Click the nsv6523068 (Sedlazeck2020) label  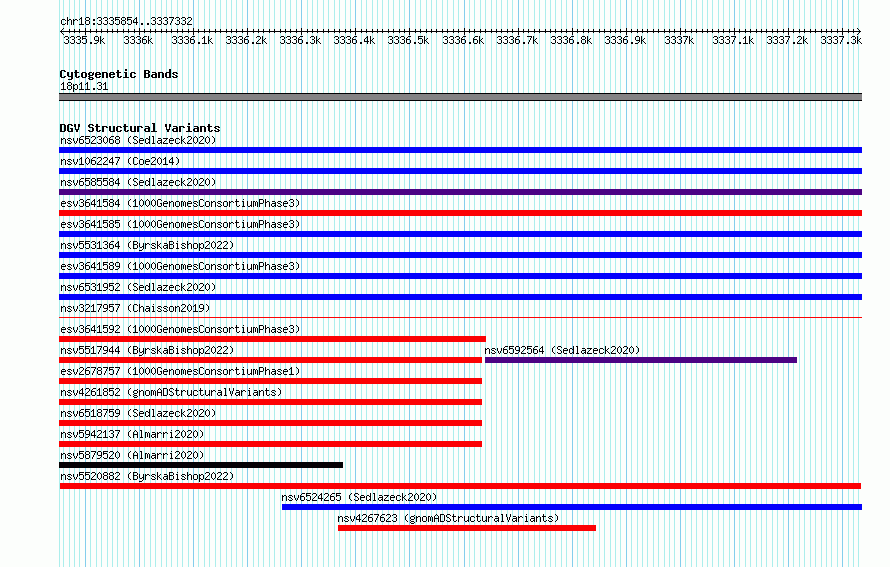pyautogui.click(x=138, y=140)
